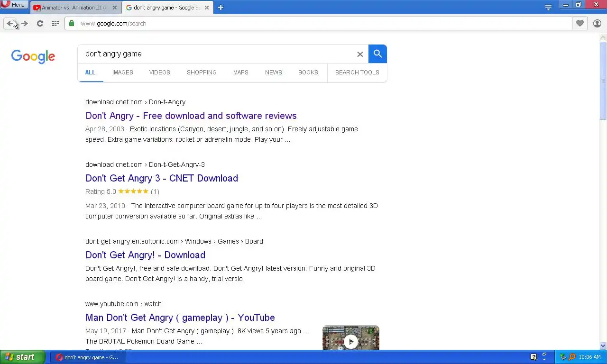The width and height of the screenshot is (607, 364).
Task: Open a new tab with plus button
Action: [x=221, y=7]
